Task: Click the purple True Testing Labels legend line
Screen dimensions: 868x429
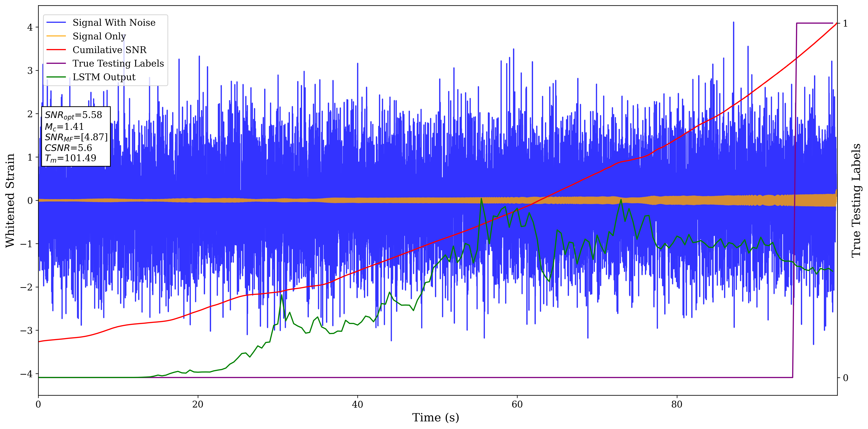Action: click(x=56, y=63)
